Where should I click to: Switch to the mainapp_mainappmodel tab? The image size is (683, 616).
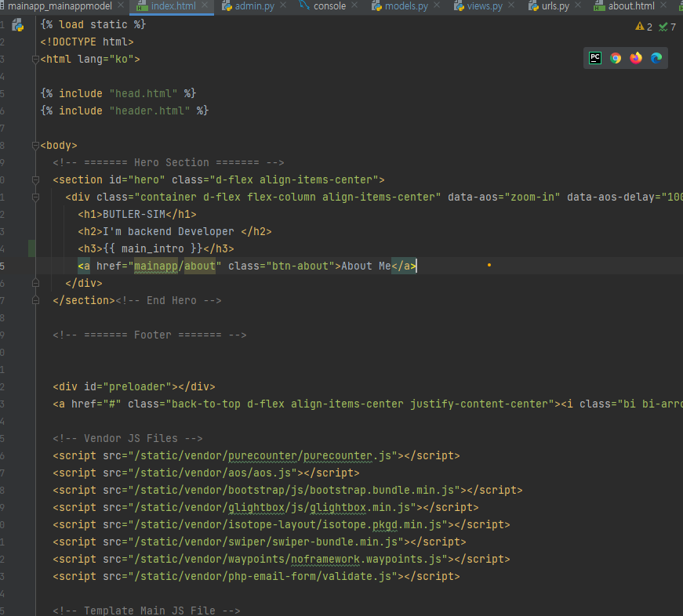60,6
